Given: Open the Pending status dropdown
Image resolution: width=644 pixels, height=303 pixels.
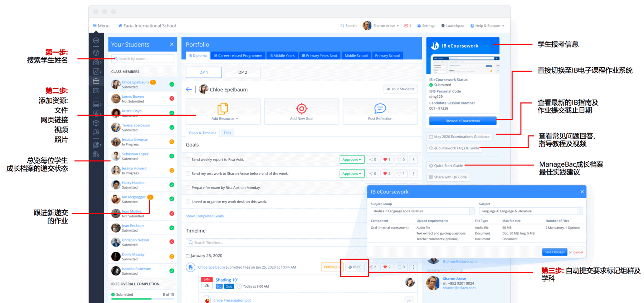Looking at the screenshot, I should [332, 267].
